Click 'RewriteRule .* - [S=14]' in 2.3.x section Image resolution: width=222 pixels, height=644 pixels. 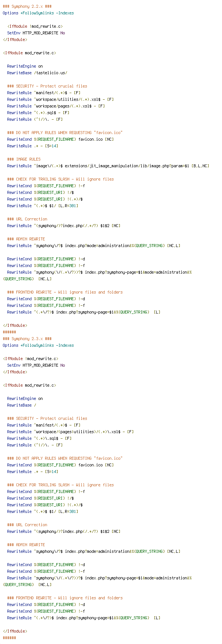[x=33, y=472]
